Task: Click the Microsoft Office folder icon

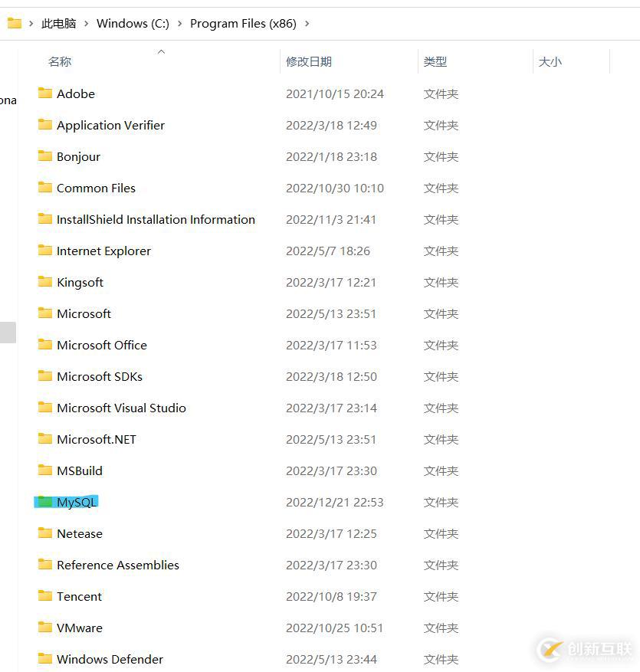Action: 45,344
